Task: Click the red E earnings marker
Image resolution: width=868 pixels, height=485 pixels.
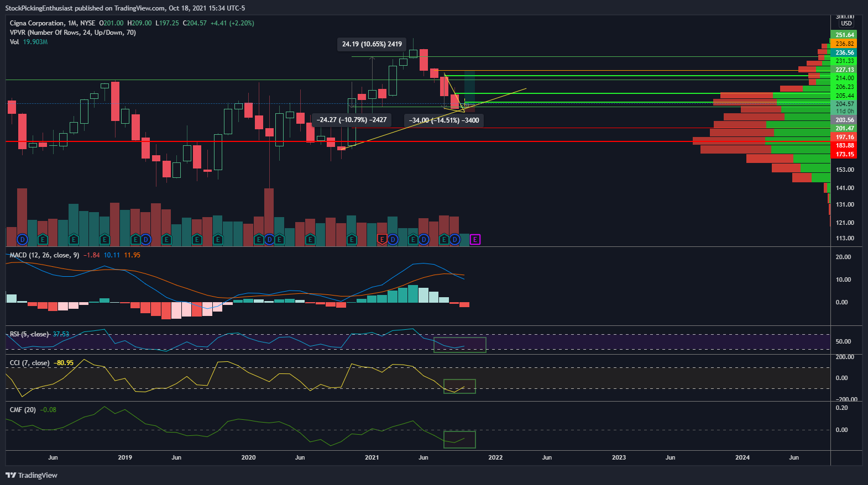Action: [x=382, y=239]
